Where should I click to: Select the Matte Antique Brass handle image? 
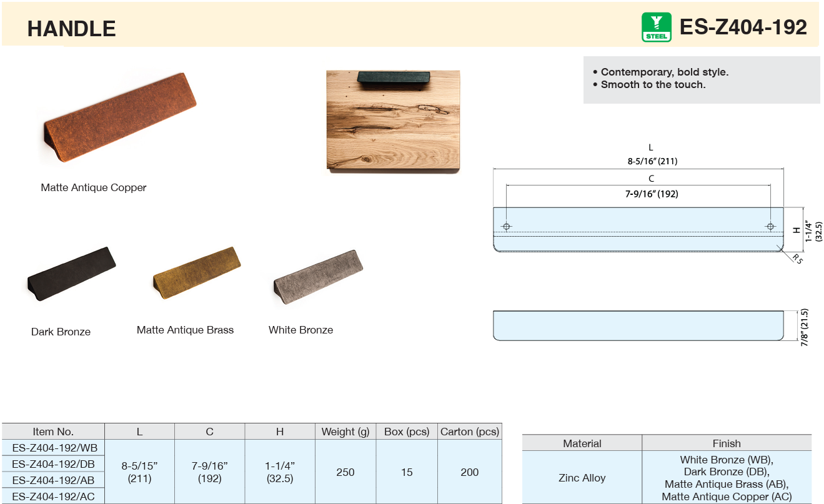point(197,272)
